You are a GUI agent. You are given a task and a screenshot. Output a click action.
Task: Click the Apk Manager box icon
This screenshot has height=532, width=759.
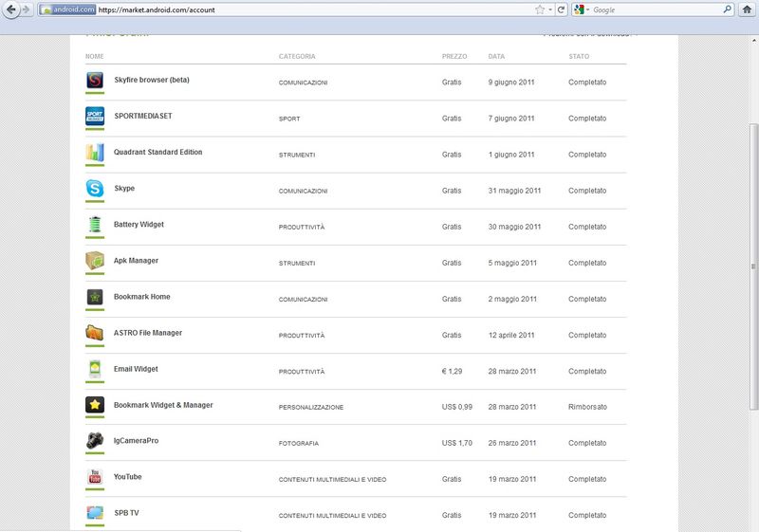[x=95, y=261]
